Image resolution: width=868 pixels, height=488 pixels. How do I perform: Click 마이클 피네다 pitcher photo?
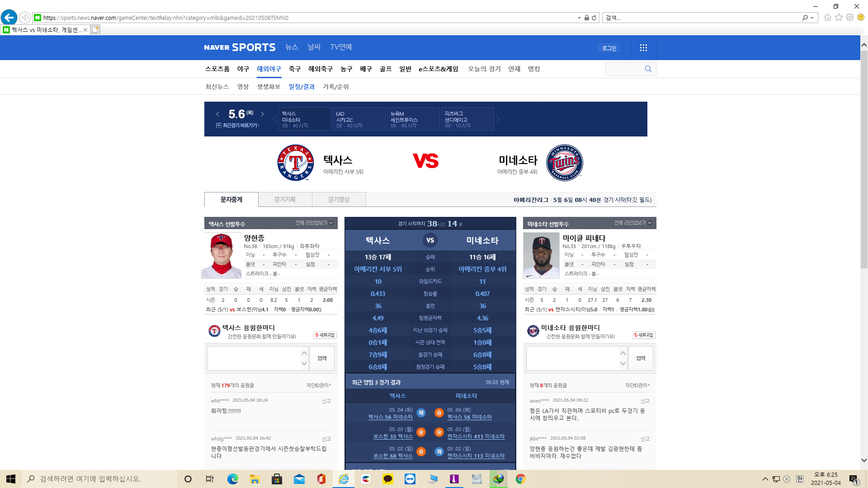[541, 256]
